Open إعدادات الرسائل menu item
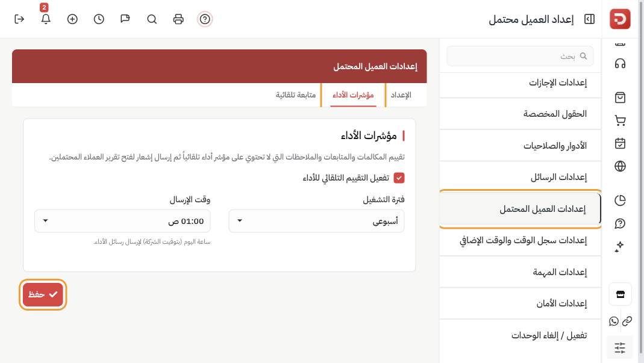 click(520, 177)
